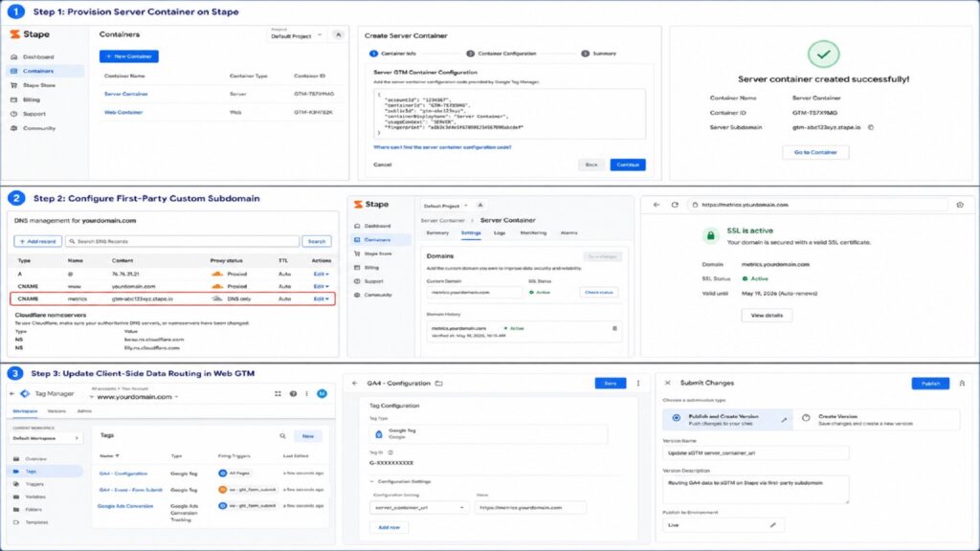Open the Web Container link in Containers list

point(123,113)
